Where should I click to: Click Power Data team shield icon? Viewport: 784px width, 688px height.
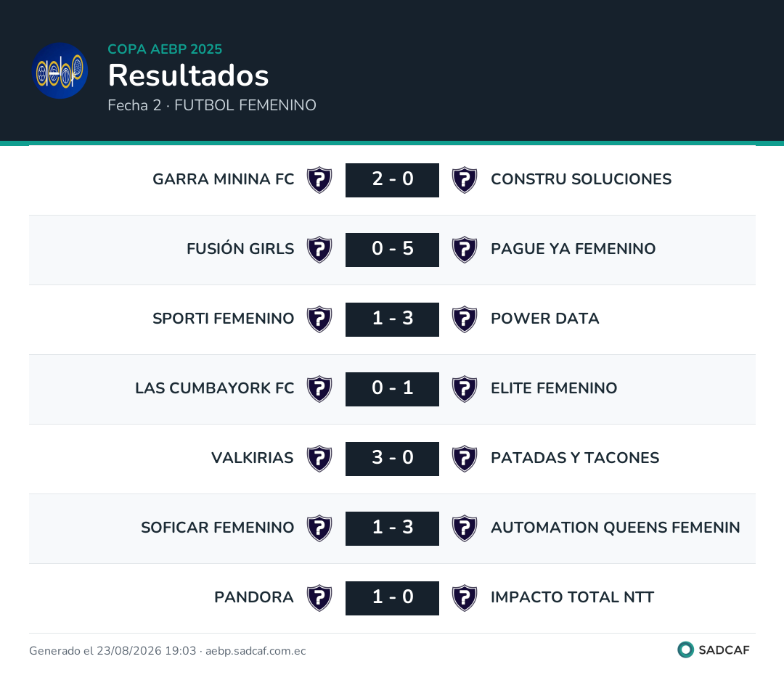[x=465, y=319]
